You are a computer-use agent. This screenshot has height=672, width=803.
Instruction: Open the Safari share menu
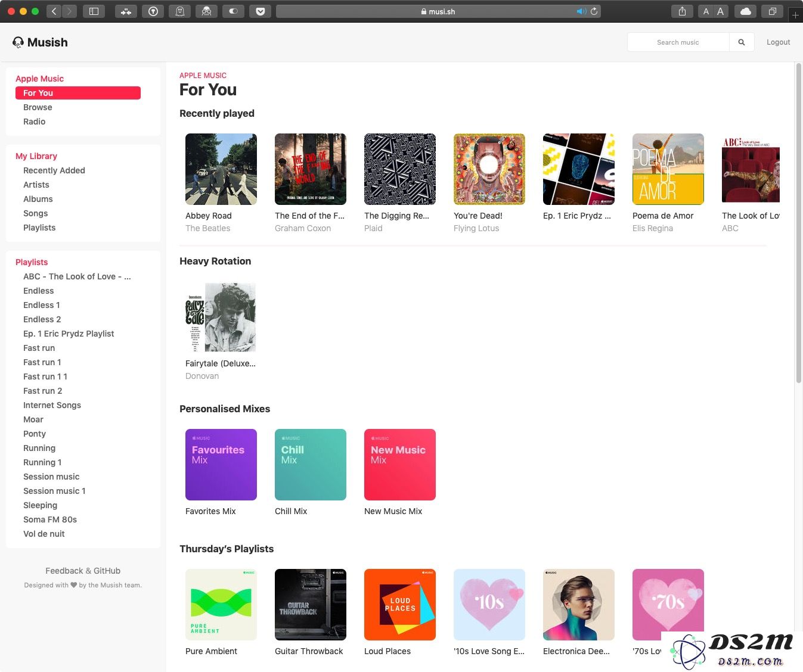coord(682,11)
